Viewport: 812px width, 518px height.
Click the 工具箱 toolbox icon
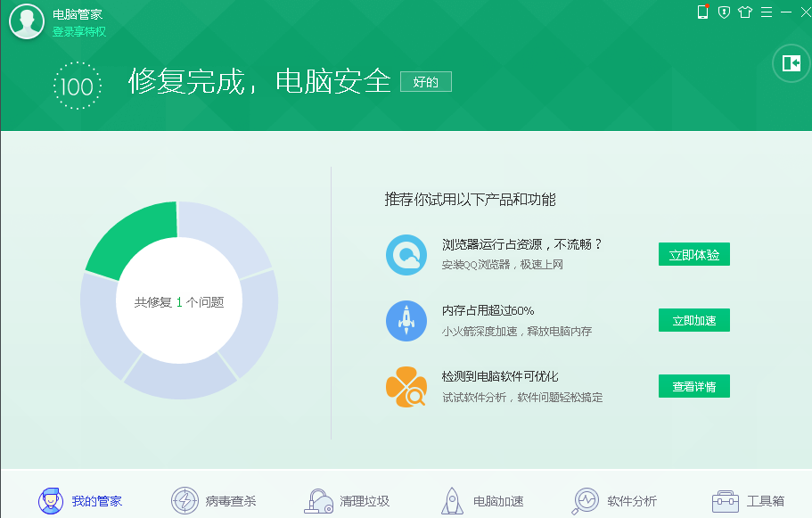coord(725,501)
